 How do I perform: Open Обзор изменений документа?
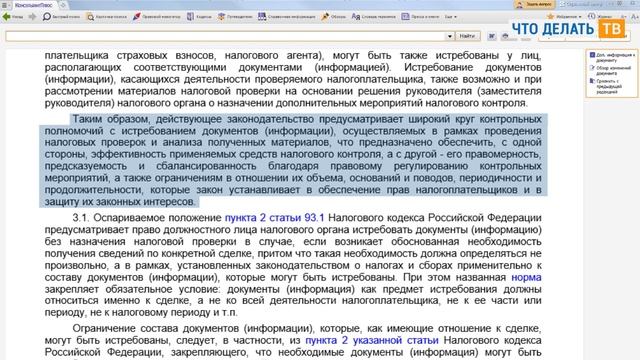coord(610,70)
